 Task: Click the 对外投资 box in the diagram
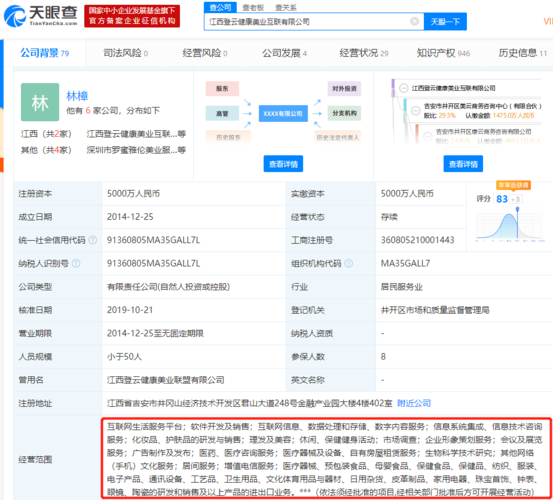(344, 89)
